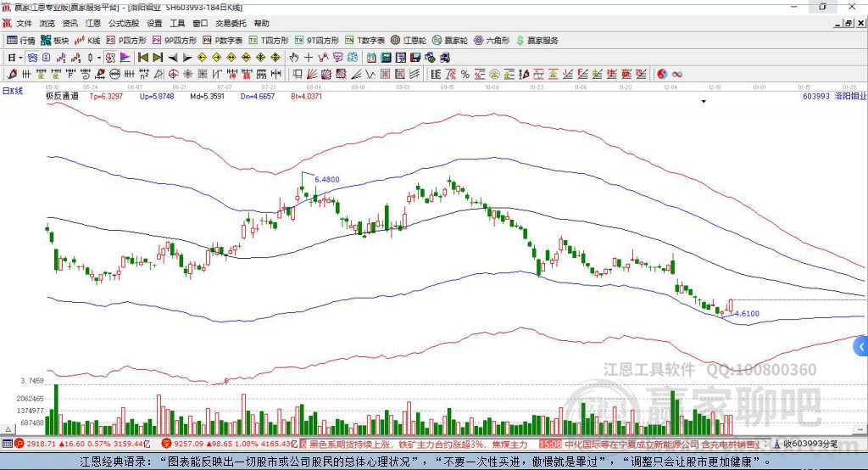Image resolution: width=868 pixels, height=470 pixels.
Task: Click the 603993 stock code label
Action: 816,97
